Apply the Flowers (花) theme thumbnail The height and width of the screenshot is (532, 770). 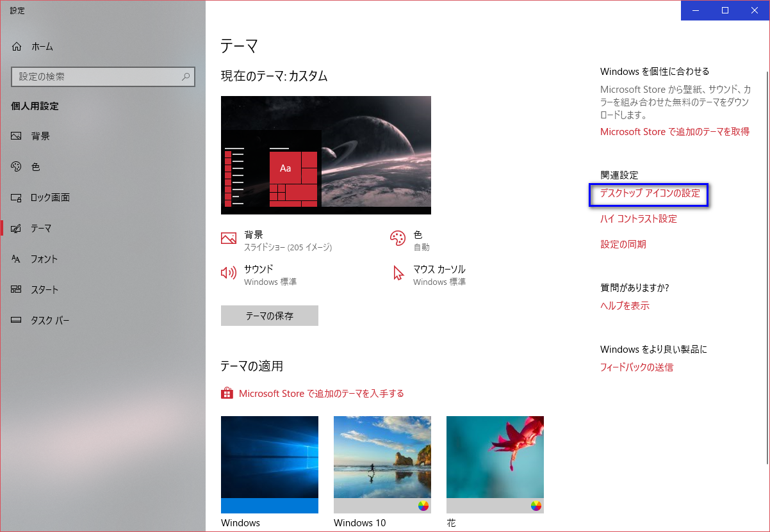click(x=495, y=456)
